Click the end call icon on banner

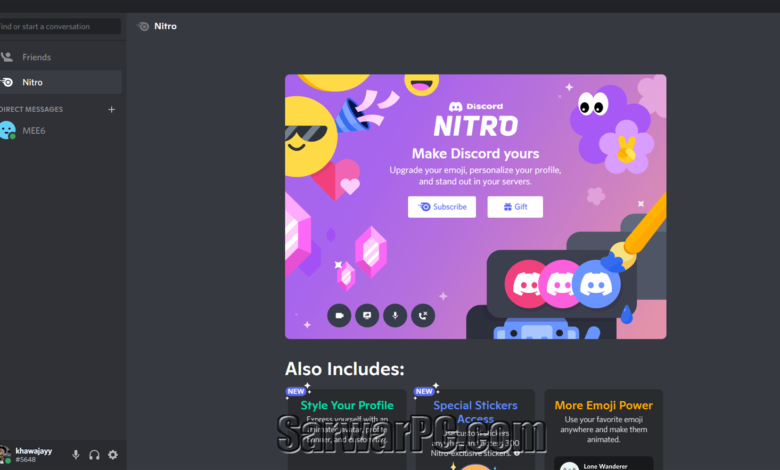pyautogui.click(x=423, y=315)
